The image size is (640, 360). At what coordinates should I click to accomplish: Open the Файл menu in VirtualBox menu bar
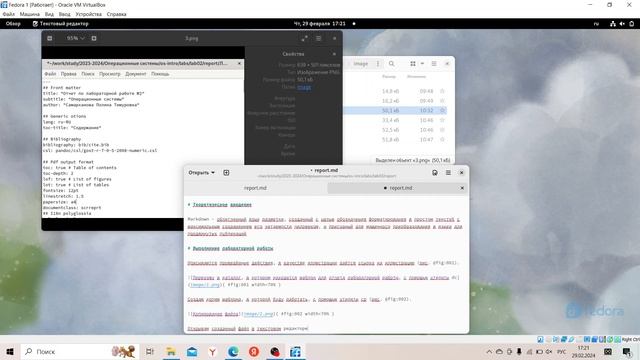[x=9, y=14]
